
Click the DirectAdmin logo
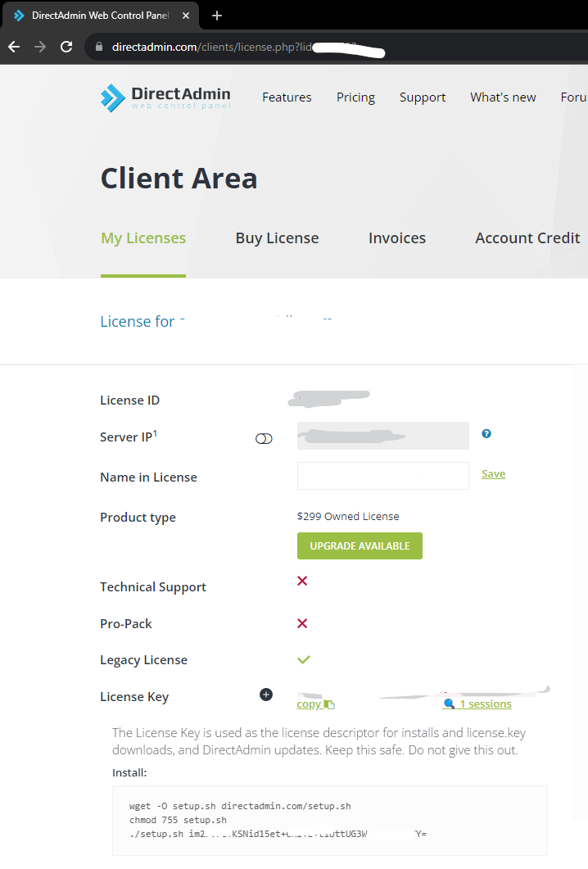(165, 97)
